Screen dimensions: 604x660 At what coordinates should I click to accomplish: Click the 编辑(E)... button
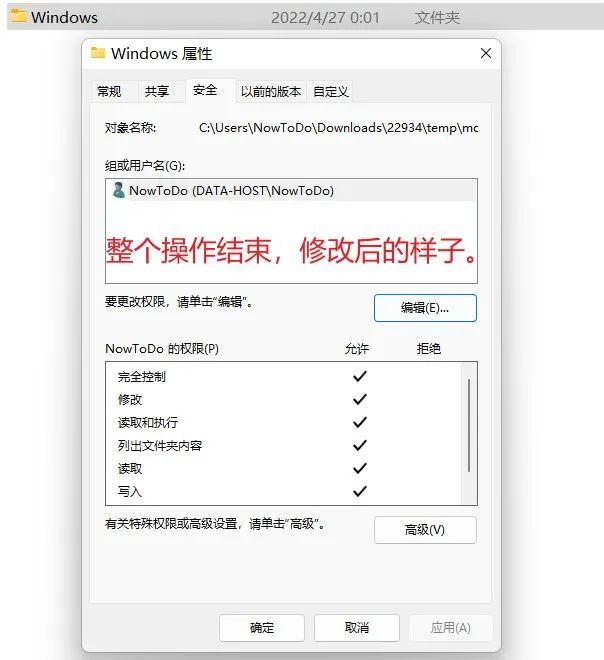coord(425,308)
